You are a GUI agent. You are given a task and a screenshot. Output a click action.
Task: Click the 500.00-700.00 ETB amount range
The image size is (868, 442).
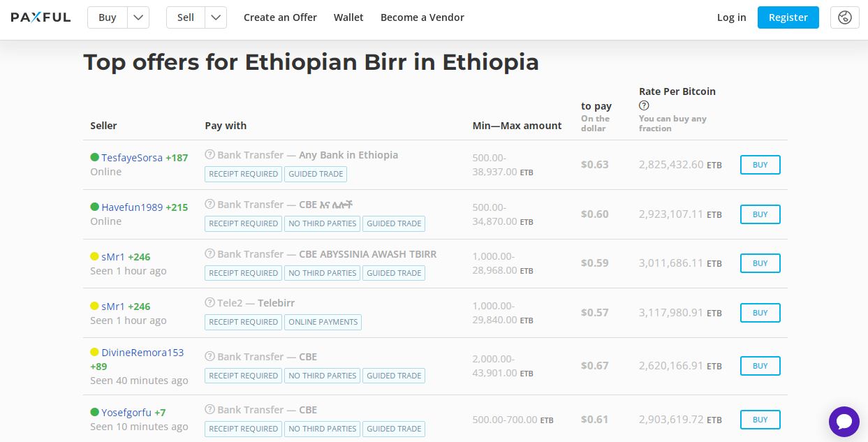[513, 420]
